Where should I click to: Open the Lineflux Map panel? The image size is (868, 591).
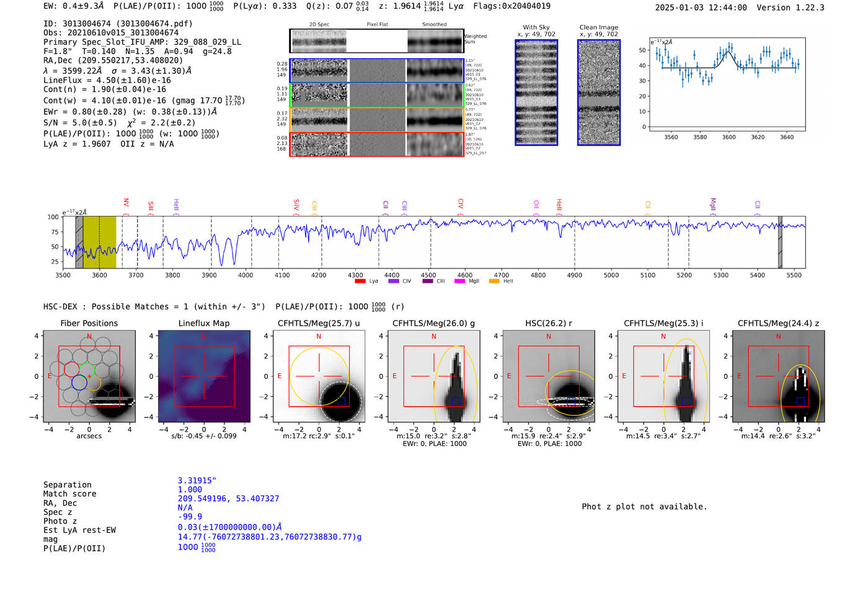[x=204, y=376]
